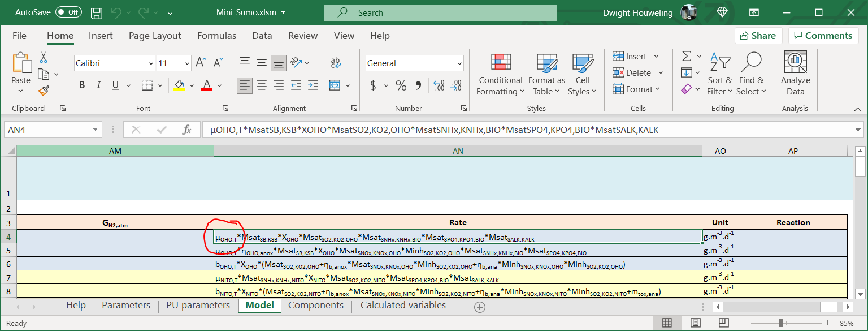Screen dimensions: 868x331
Task: Open the Formulas ribbon tab
Action: 216,36
